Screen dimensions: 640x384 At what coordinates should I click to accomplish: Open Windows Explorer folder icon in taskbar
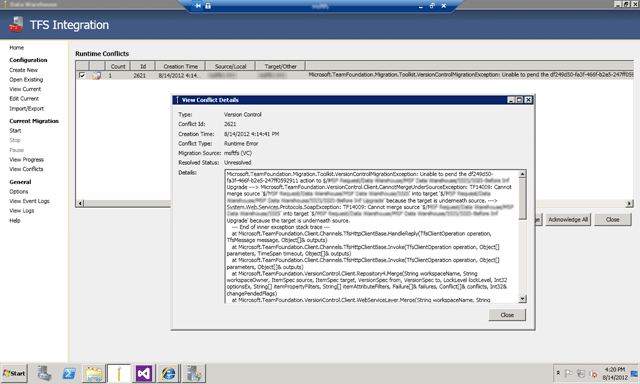(94, 373)
